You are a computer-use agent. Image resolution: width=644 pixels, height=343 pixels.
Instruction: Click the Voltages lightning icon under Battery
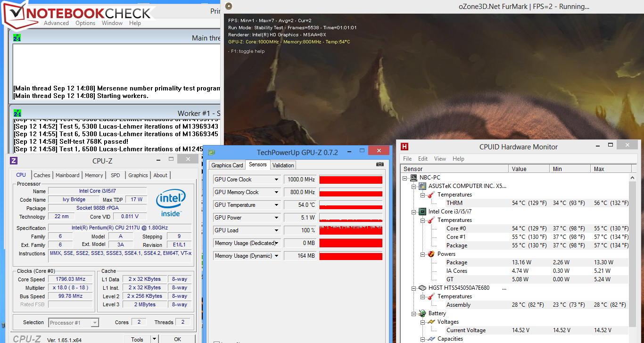431,322
